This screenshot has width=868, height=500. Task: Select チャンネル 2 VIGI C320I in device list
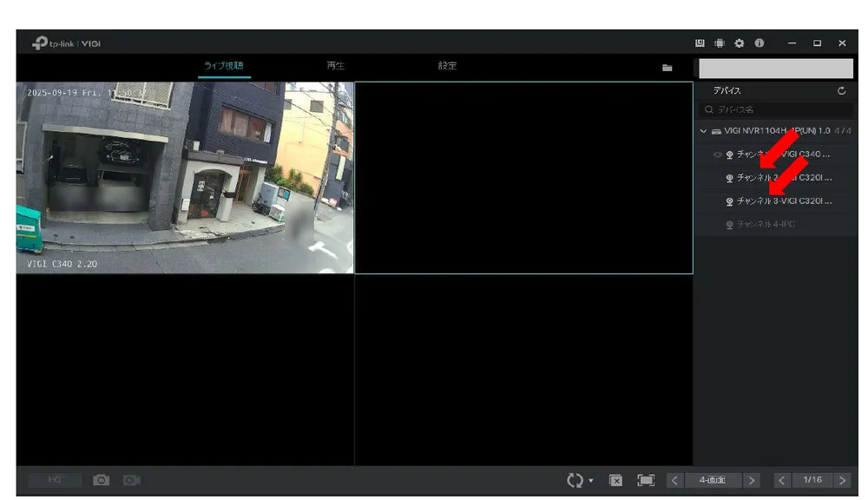[x=775, y=178]
